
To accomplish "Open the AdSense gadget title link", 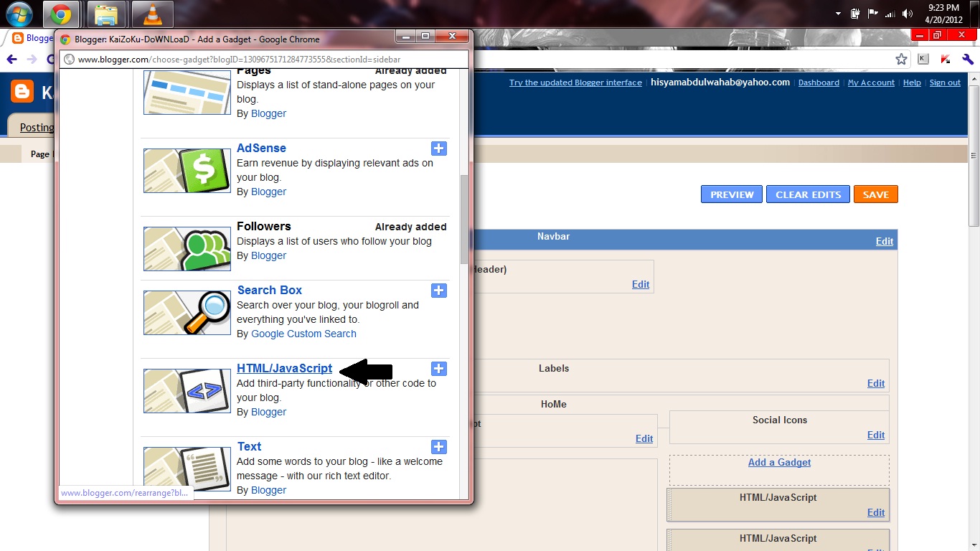I will pyautogui.click(x=261, y=149).
